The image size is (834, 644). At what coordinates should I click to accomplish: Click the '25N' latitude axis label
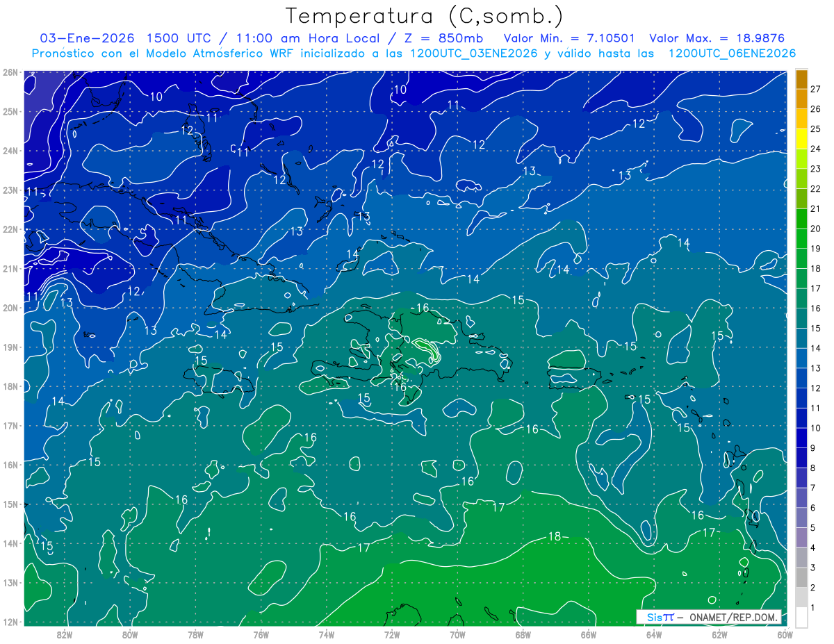pyautogui.click(x=10, y=112)
